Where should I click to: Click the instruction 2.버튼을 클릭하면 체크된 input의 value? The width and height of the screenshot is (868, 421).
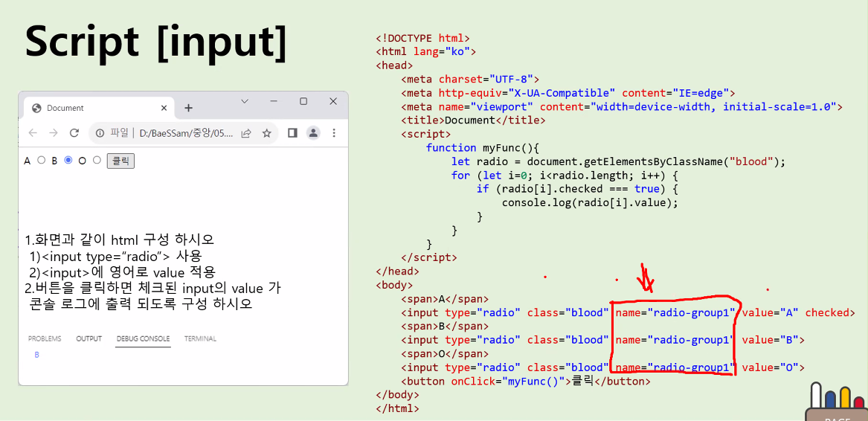(x=152, y=289)
